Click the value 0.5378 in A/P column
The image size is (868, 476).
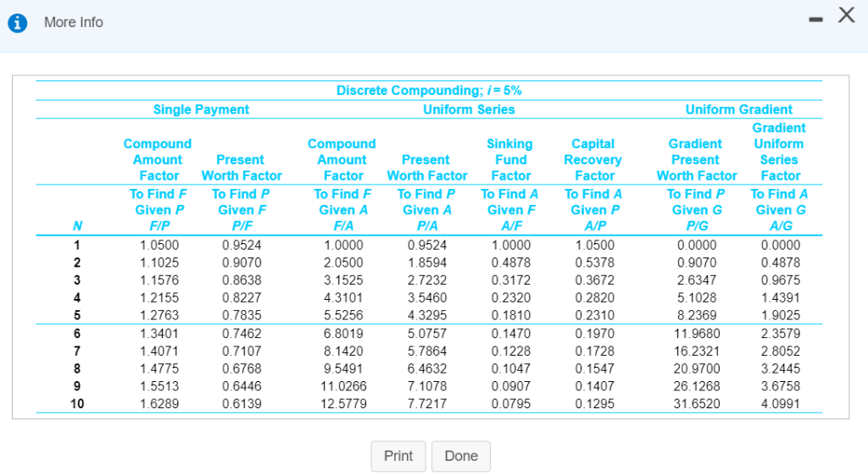tap(594, 263)
